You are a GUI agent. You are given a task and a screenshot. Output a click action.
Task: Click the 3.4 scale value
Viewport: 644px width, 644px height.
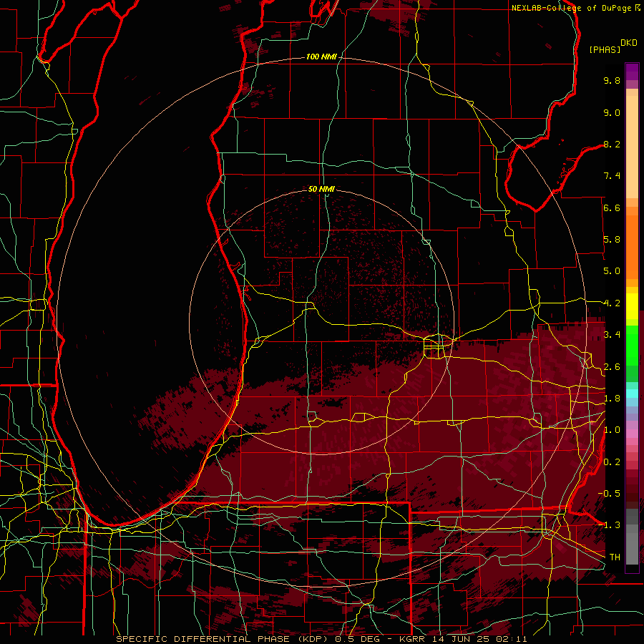(612, 335)
